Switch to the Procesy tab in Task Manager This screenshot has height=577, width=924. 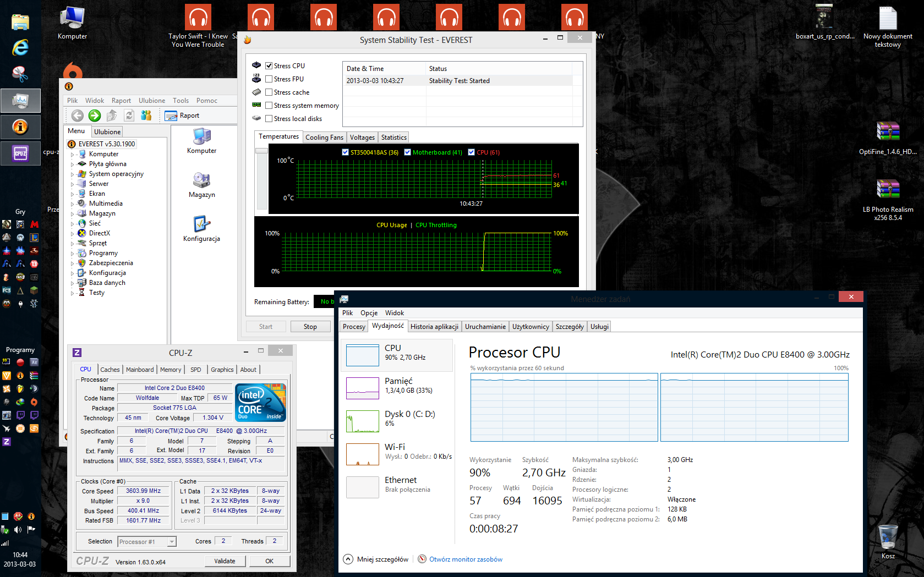coord(354,327)
